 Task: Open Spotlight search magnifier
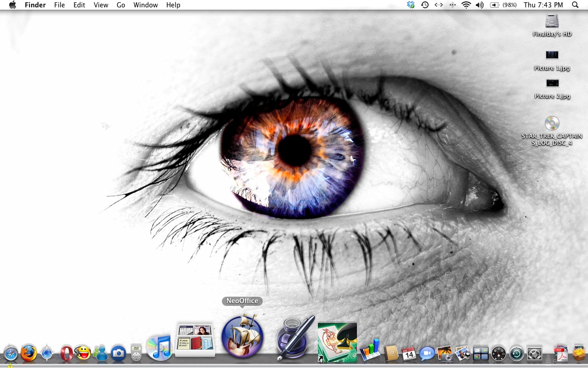coord(575,5)
